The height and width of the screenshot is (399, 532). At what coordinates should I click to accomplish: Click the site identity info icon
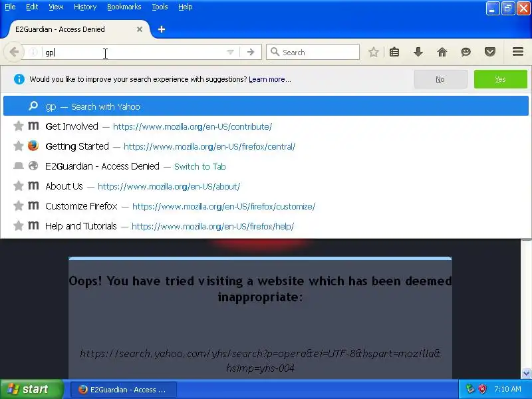33,53
